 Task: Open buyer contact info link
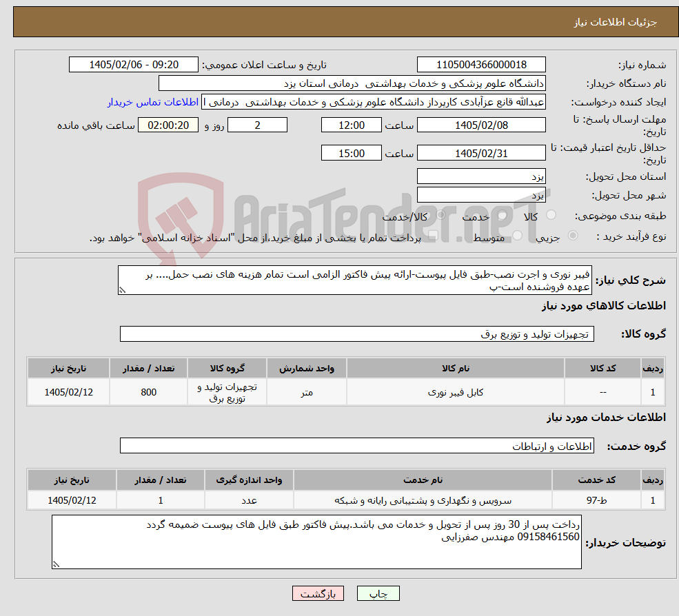pyautogui.click(x=153, y=102)
